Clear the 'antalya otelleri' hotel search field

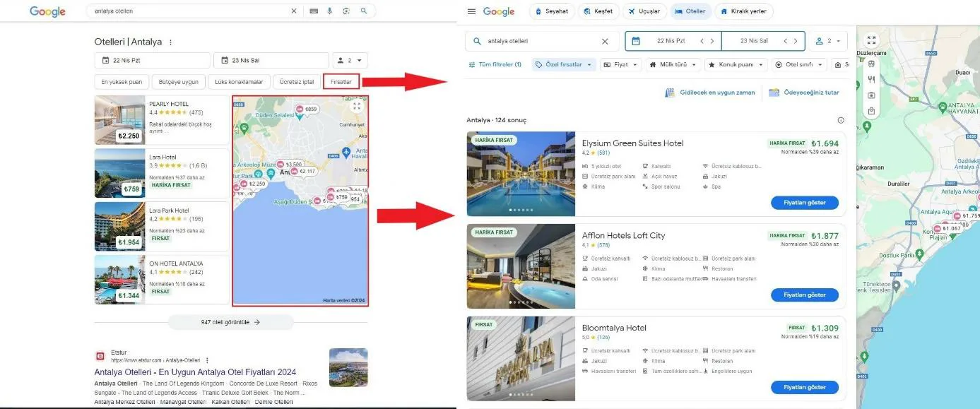(x=605, y=42)
